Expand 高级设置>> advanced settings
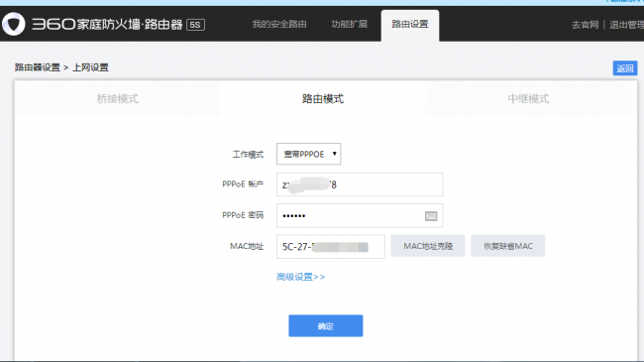This screenshot has width=644, height=362. (300, 277)
